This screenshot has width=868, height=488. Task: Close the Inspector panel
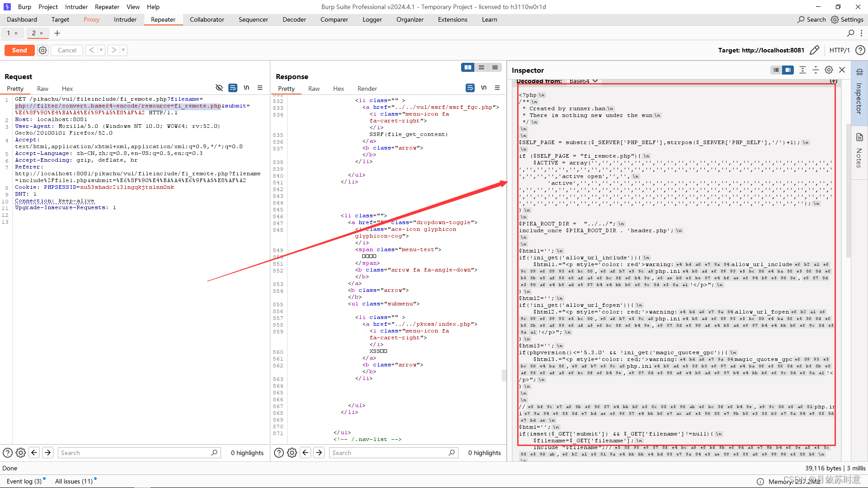[x=842, y=70]
